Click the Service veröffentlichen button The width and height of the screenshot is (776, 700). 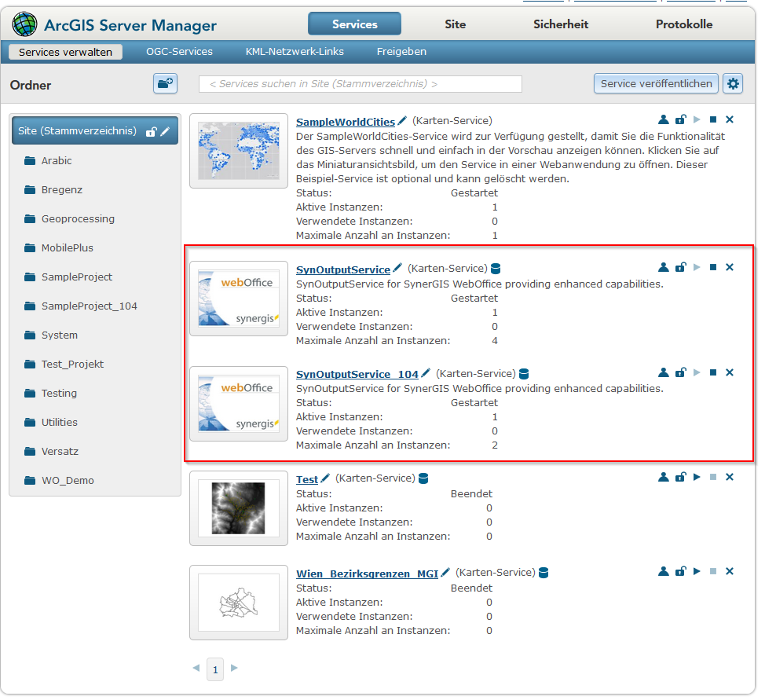(x=656, y=83)
